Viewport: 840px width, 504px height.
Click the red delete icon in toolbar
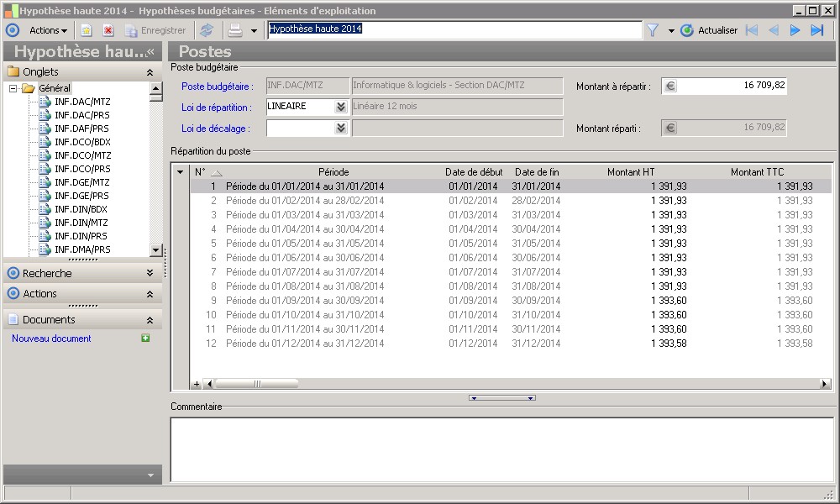click(x=108, y=30)
